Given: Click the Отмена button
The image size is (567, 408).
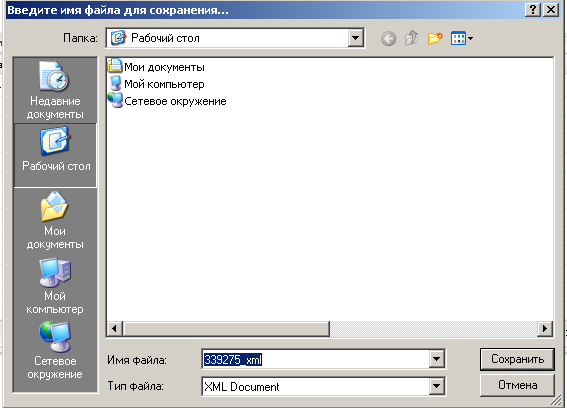Looking at the screenshot, I should click(517, 385).
